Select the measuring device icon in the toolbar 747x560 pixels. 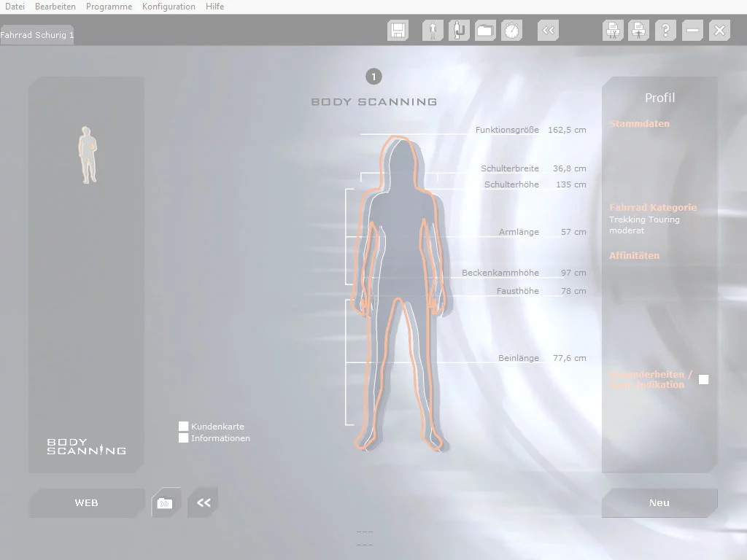pos(459,30)
